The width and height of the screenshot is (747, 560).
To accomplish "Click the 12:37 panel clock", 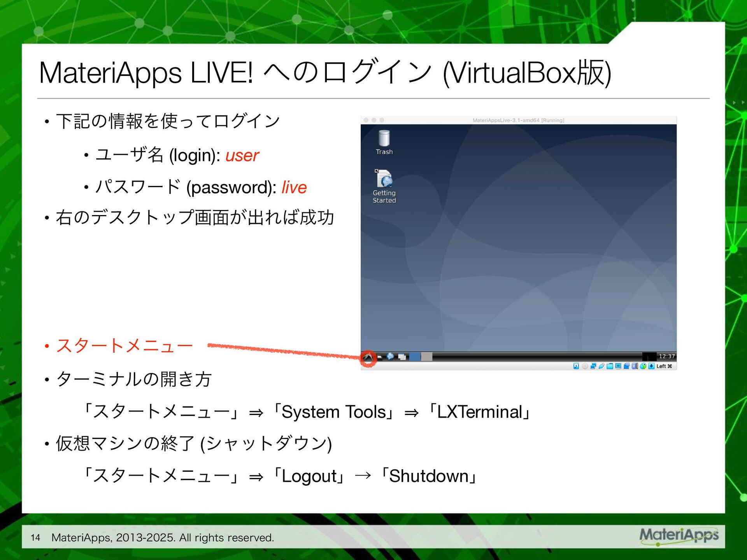I will (x=666, y=356).
